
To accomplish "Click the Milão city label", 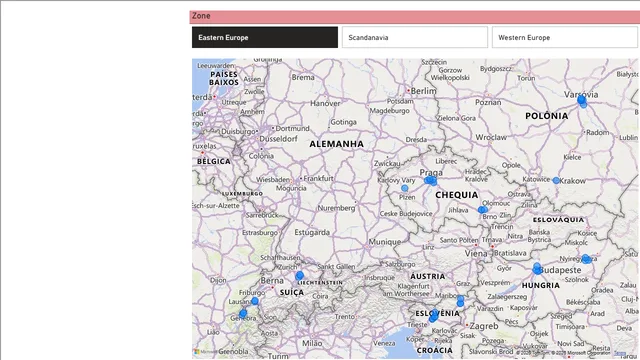I will 312,343.
